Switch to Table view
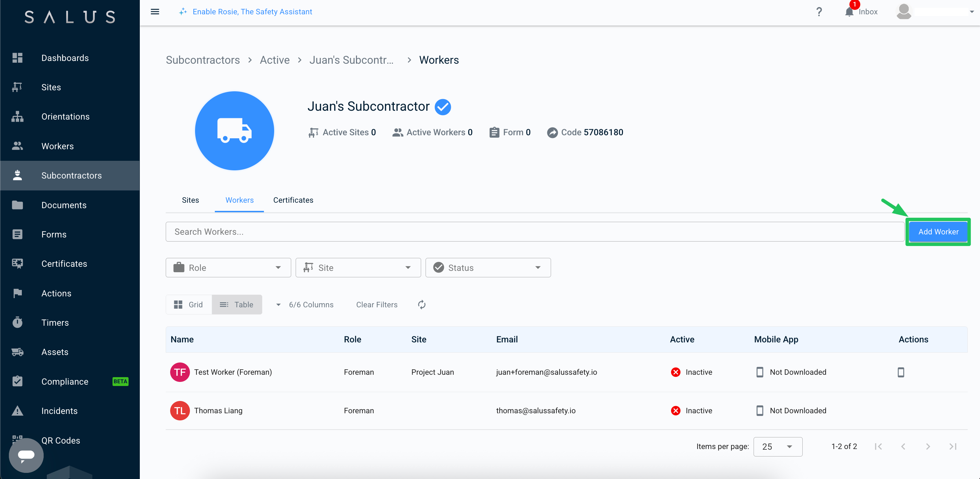The width and height of the screenshot is (980, 479). [x=237, y=305]
